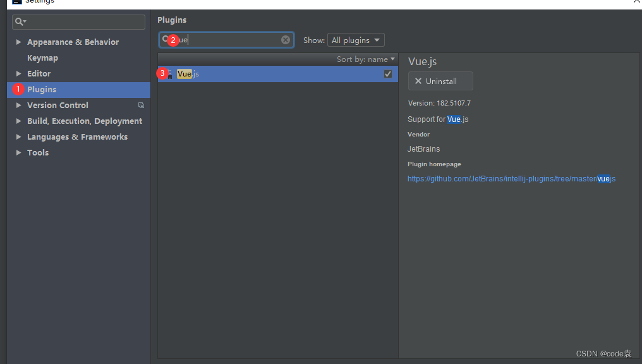The width and height of the screenshot is (642, 364).
Task: Disable the Vue.js plugin checkbox
Action: [387, 73]
